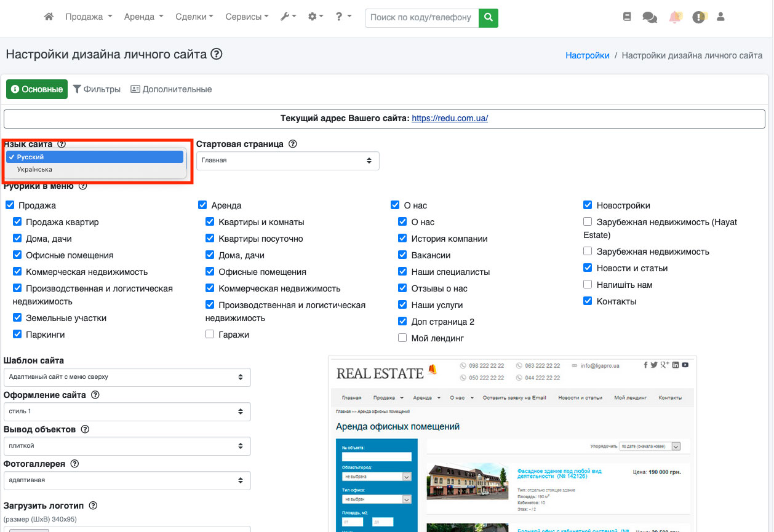
Task: Click the search by code/phone field
Action: pyautogui.click(x=421, y=18)
